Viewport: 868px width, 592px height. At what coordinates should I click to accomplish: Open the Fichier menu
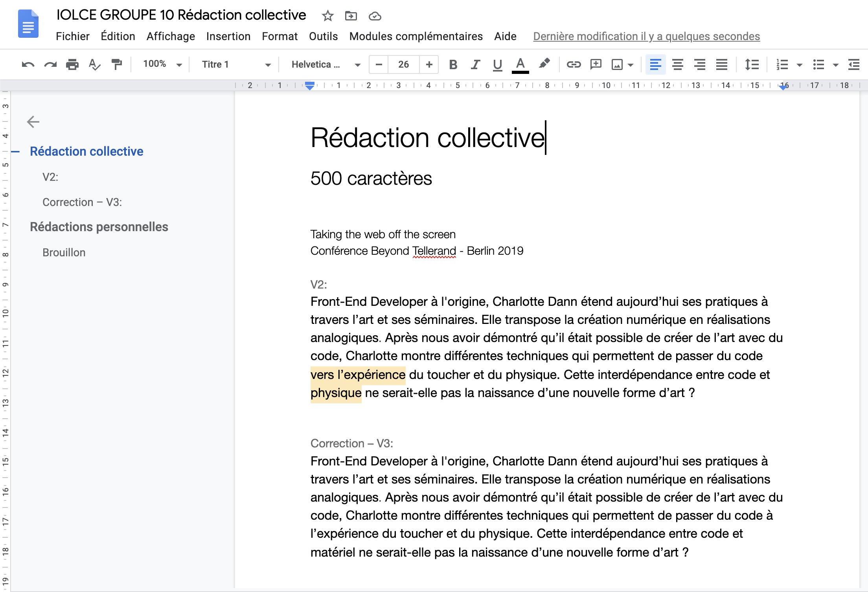(73, 36)
